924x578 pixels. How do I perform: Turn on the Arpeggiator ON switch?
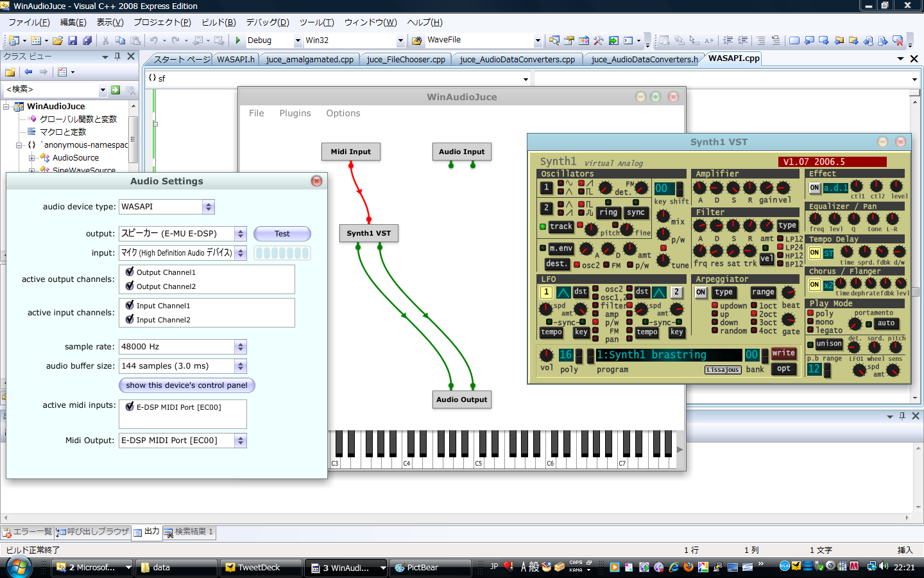701,292
